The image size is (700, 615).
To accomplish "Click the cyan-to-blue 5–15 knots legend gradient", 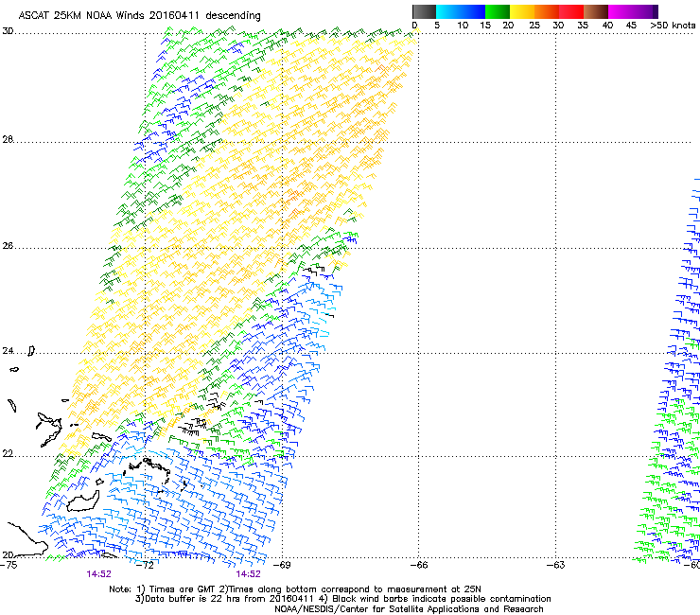I will tap(461, 11).
